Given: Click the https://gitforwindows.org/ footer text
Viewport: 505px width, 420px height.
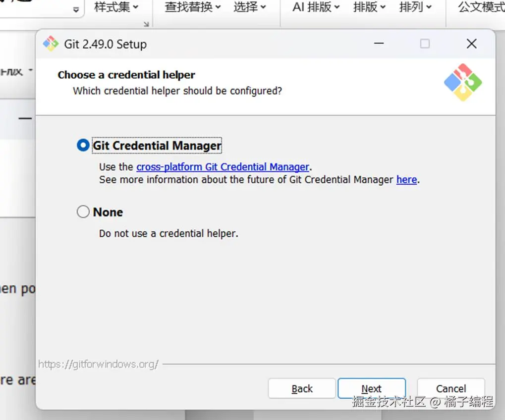Looking at the screenshot, I should 98,365.
